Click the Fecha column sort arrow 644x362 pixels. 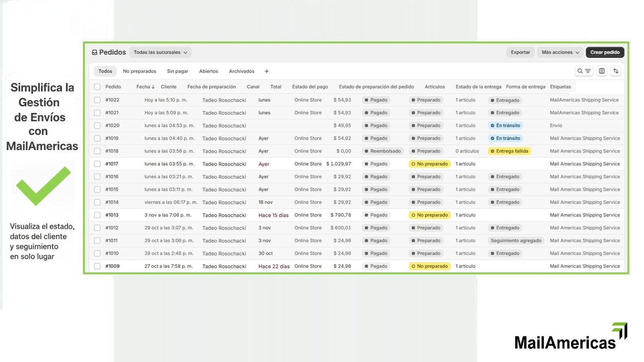tap(153, 87)
